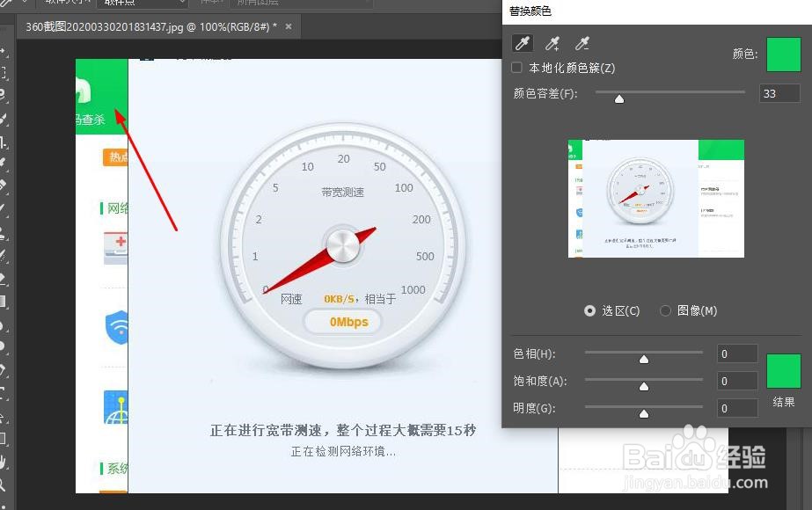Click the eyedropper icon in the options bar
812x510 pixels.
7,4
